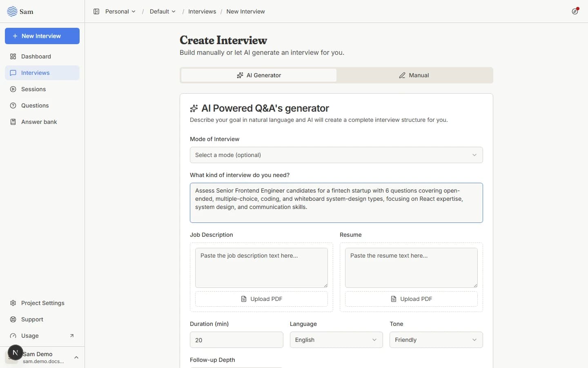Upload PDF for Resume
588x368 pixels.
[x=411, y=299]
